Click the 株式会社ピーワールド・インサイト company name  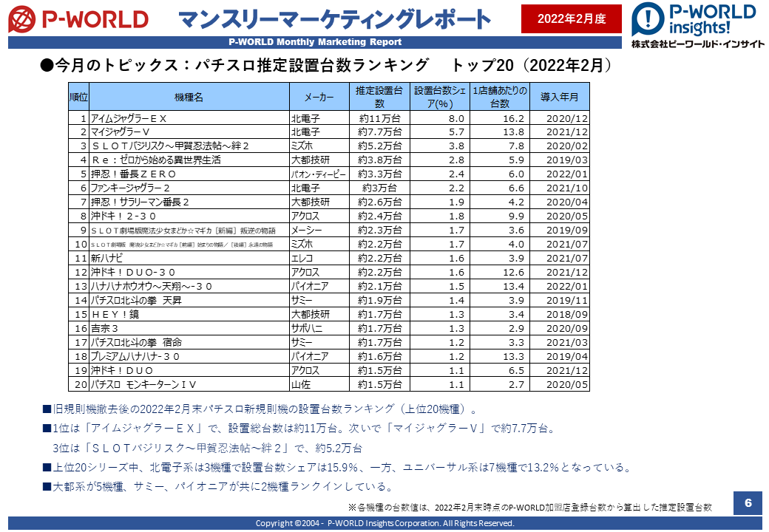(698, 44)
